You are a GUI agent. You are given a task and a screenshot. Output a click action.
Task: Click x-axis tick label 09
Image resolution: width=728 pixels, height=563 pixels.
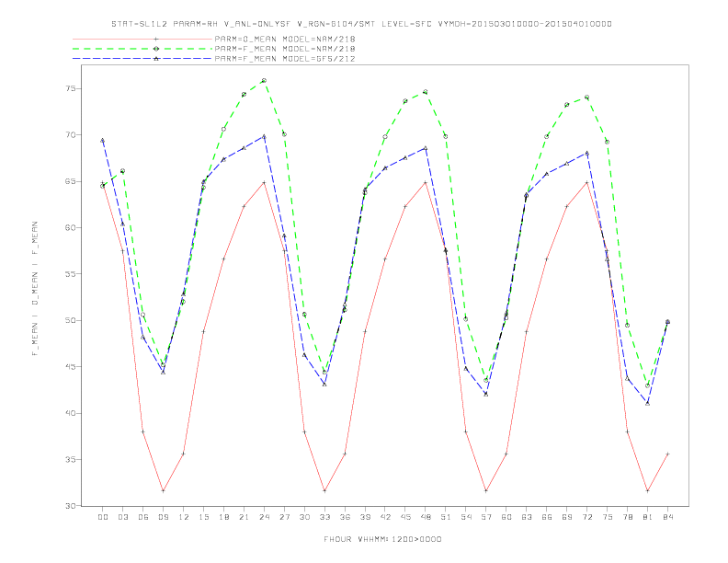[164, 517]
